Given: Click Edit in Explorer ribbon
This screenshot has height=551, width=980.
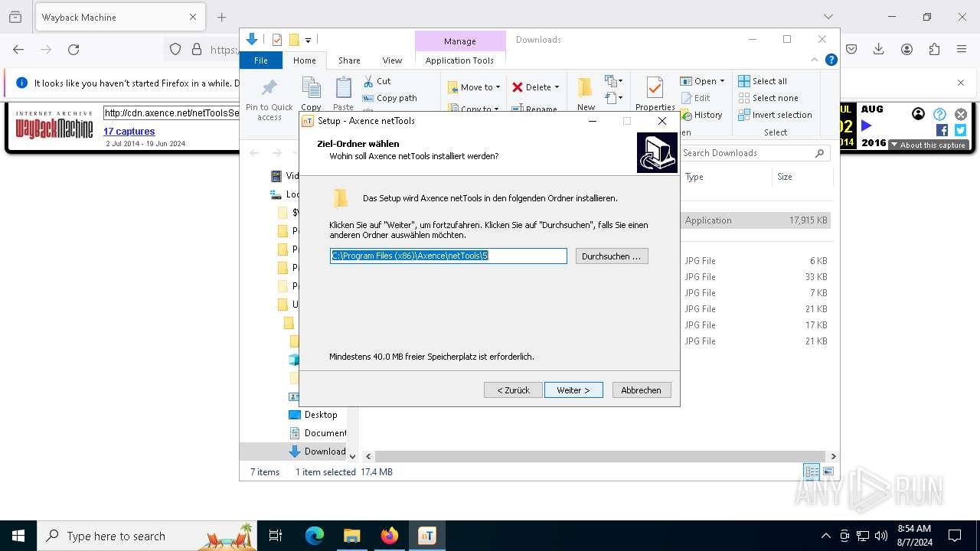Looking at the screenshot, I should click(695, 98).
